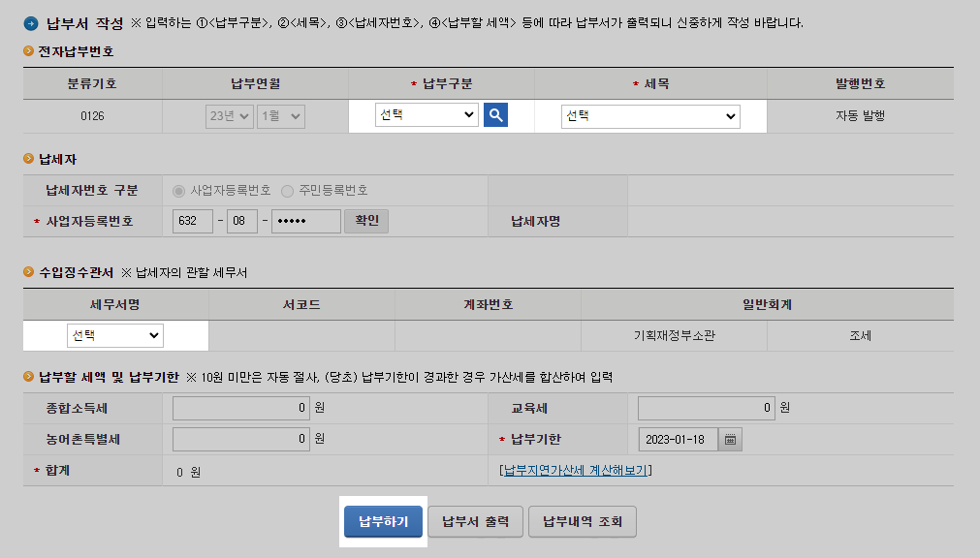Expand the 세목 선택 dropdown
Image resolution: width=980 pixels, height=558 pixels.
pyautogui.click(x=650, y=116)
